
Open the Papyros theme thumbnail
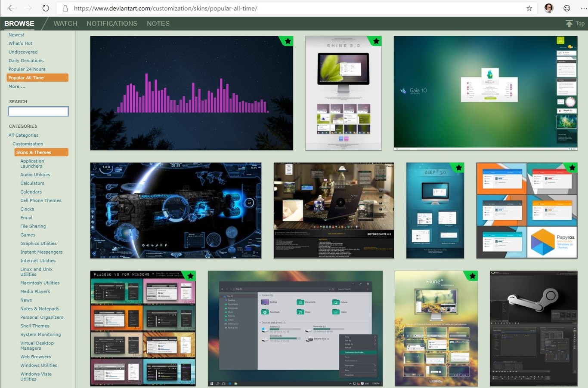click(526, 210)
